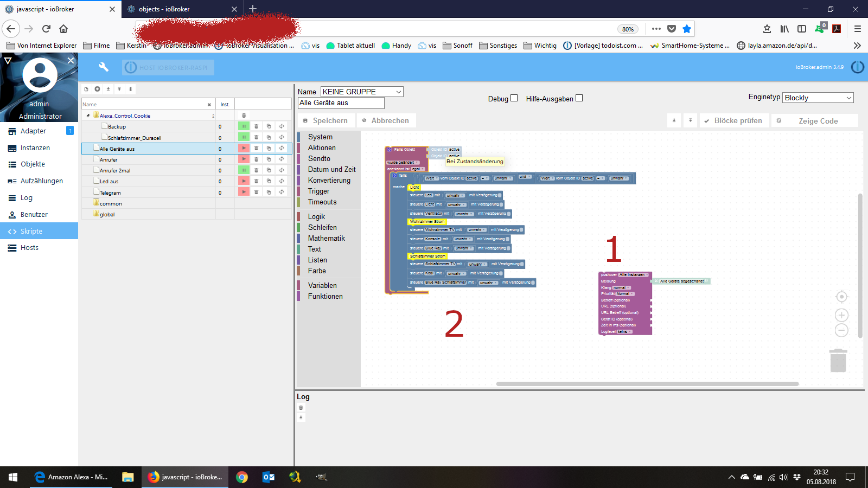The height and width of the screenshot is (488, 868).
Task: Delete the Backup script using its trash icon
Action: [257, 126]
